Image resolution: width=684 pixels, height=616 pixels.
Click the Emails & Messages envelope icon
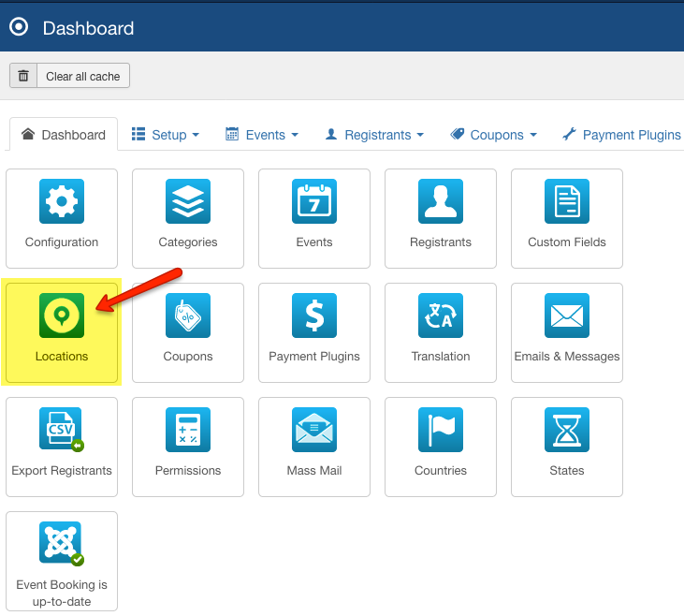coord(567,316)
